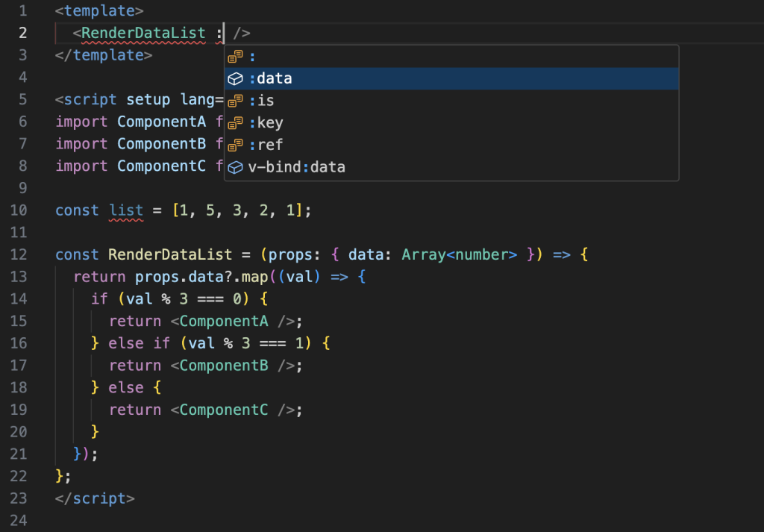The height and width of the screenshot is (532, 764).
Task: Click the icon beside the lone colon suggestion
Action: click(x=236, y=57)
